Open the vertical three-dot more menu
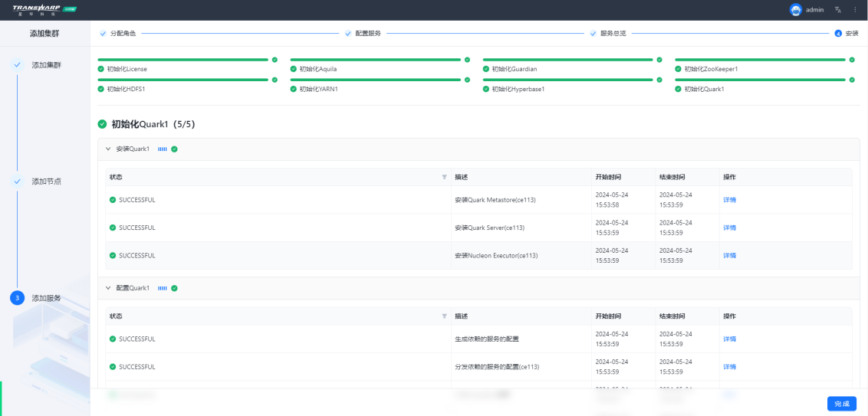868x416 pixels. click(x=855, y=10)
